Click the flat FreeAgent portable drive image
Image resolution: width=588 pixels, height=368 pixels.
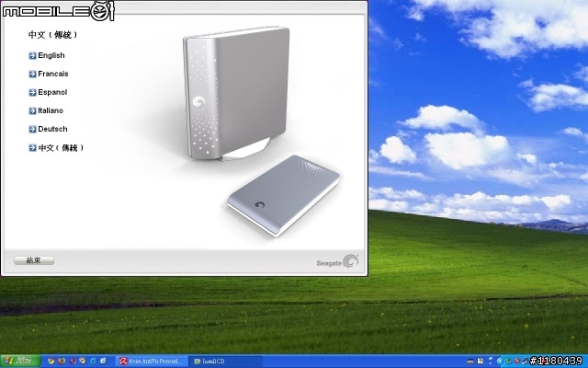point(284,194)
